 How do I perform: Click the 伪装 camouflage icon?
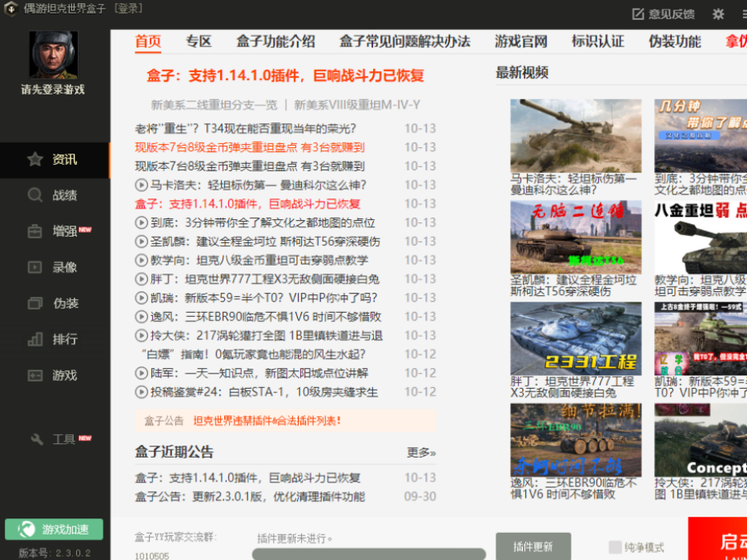pyautogui.click(x=34, y=303)
